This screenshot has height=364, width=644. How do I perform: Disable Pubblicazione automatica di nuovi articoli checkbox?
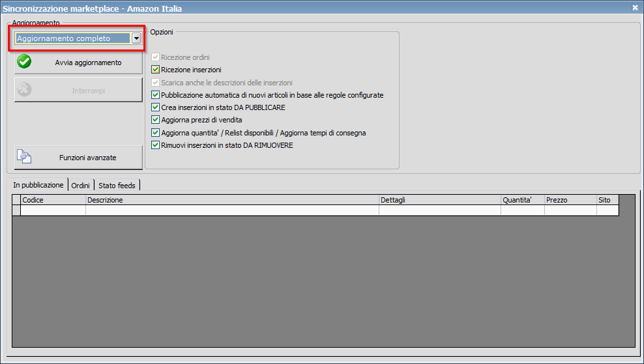click(x=155, y=95)
